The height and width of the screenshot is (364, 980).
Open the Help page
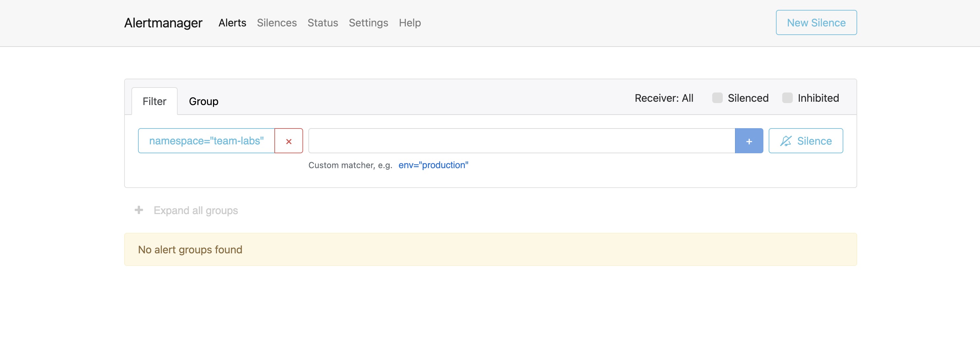409,23
